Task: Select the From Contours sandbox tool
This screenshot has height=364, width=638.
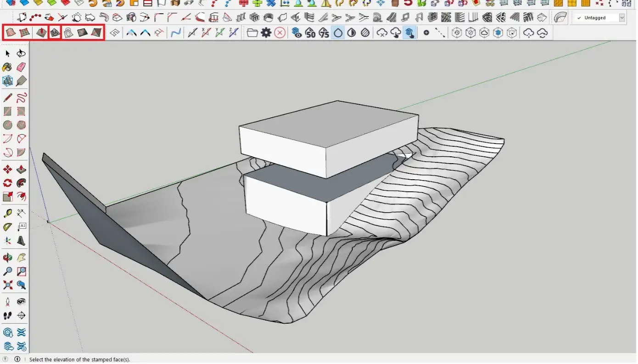Action: (10, 33)
